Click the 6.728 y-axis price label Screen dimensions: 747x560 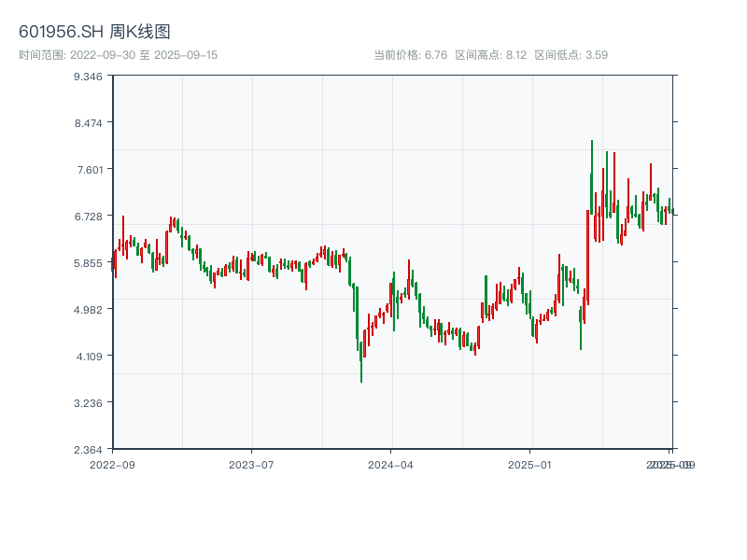click(x=87, y=216)
